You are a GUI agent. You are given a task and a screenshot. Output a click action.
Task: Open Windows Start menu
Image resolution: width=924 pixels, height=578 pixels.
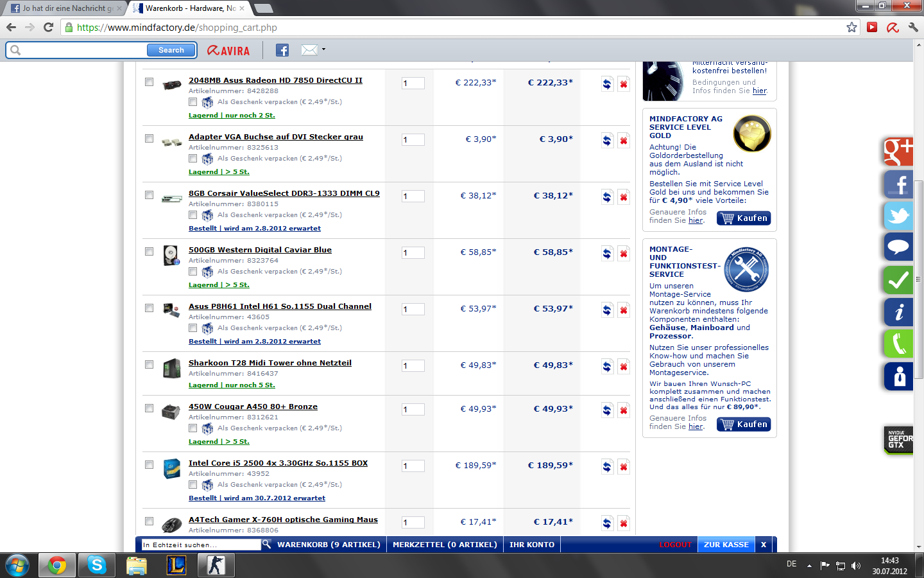tap(17, 565)
